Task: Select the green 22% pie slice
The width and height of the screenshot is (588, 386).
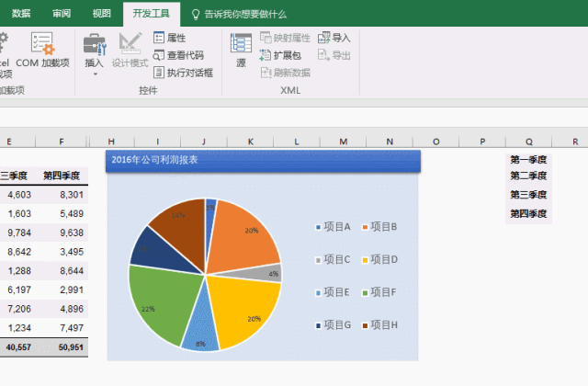Action: [164, 304]
